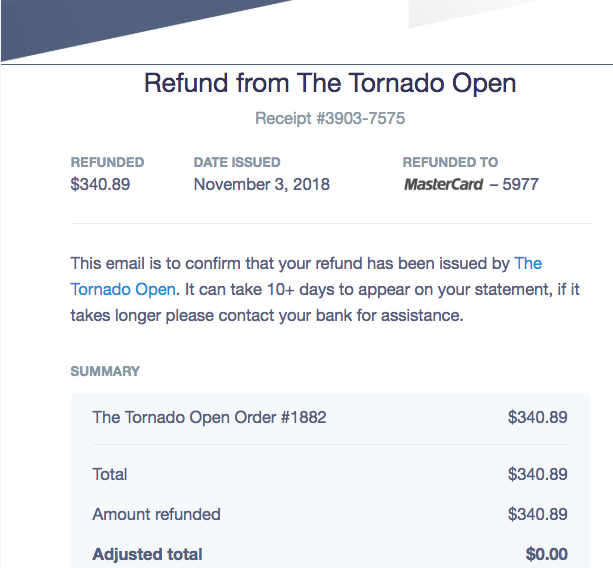Click the Total row amount $340.89

coord(538,475)
